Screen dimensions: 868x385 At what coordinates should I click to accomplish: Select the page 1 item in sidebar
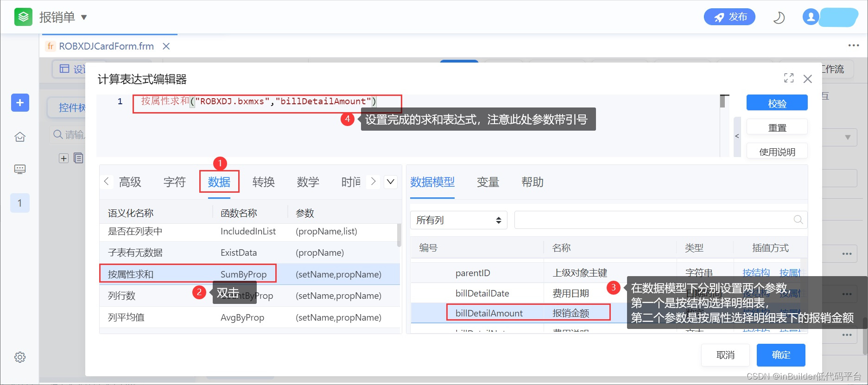click(x=20, y=203)
